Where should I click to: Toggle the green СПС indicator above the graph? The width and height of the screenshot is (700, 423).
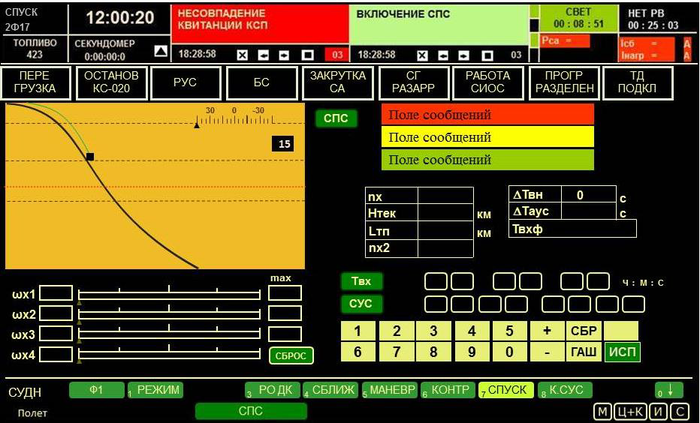[335, 118]
